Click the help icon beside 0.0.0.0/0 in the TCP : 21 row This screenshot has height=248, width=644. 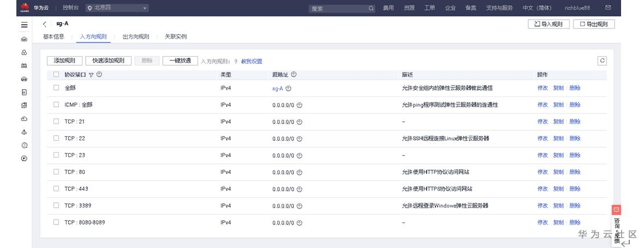pos(300,122)
